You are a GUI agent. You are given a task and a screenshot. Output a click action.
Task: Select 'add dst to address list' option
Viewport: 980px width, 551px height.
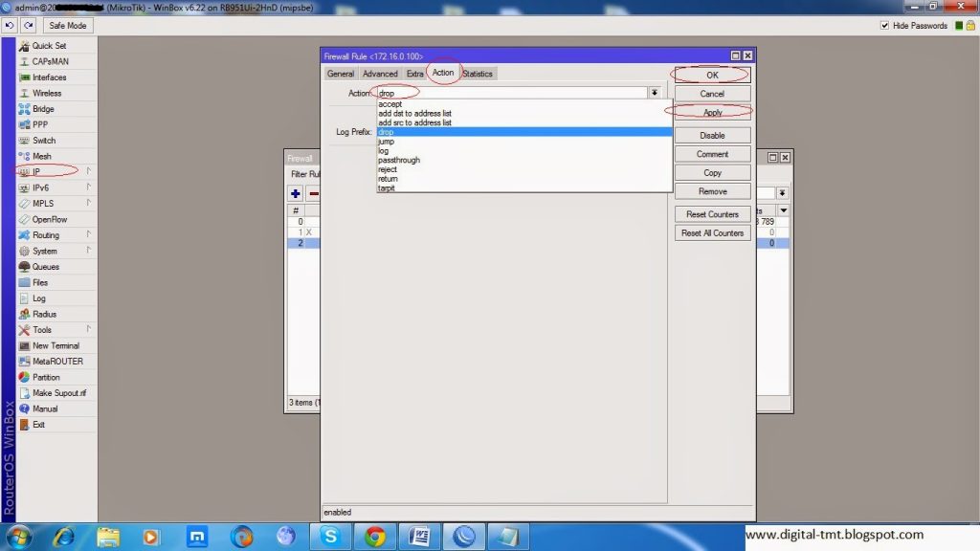click(x=523, y=114)
